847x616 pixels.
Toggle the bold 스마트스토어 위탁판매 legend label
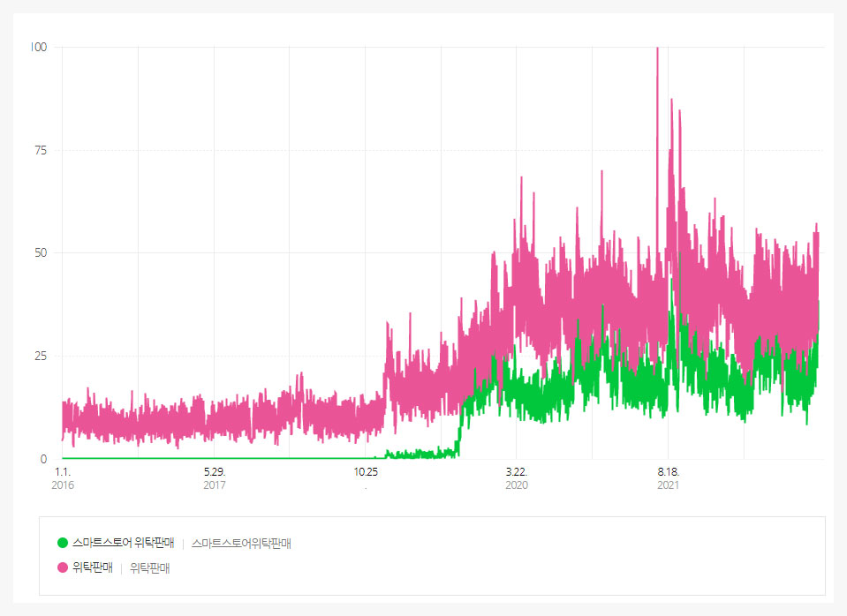124,543
